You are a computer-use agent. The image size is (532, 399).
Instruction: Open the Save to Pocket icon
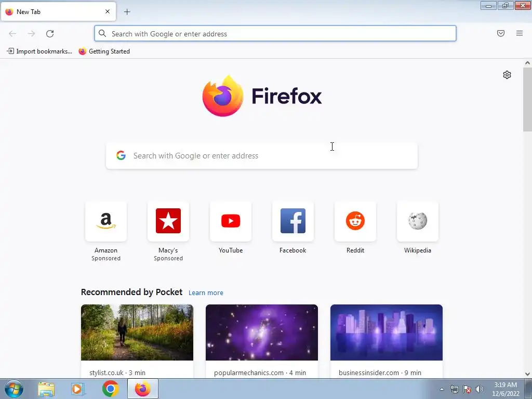coord(501,33)
